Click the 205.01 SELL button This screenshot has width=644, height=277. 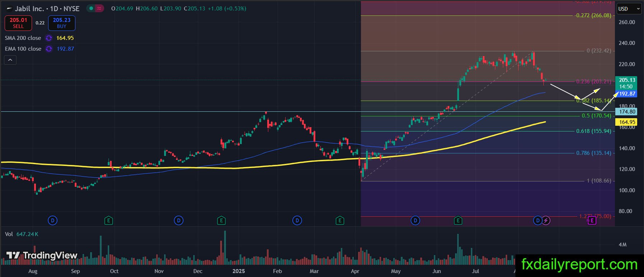pos(18,23)
